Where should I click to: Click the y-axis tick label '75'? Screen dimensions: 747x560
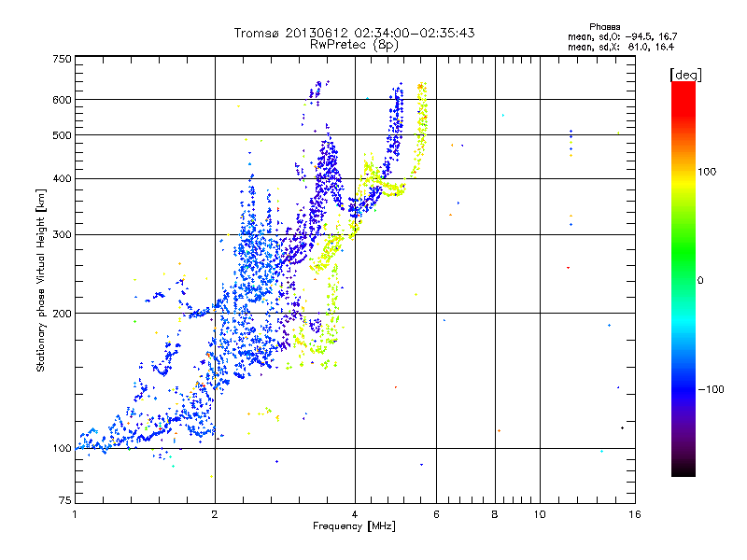(65, 500)
